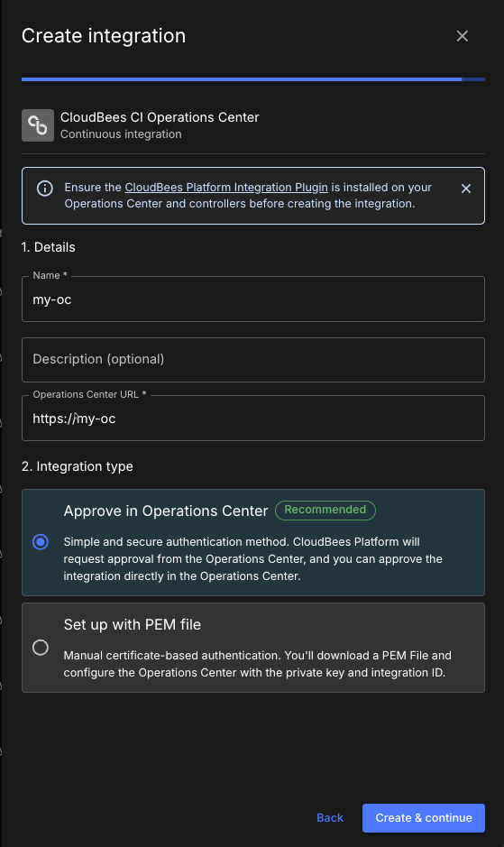Screen dimensions: 504x847
Task: Click the 'Create integration' header text
Action: click(104, 36)
